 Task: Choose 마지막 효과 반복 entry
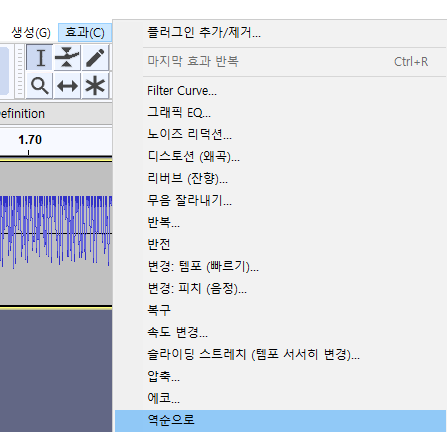[x=280, y=62]
